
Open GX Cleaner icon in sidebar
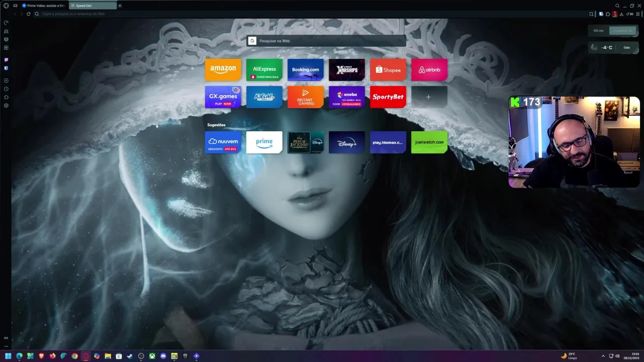6,31
